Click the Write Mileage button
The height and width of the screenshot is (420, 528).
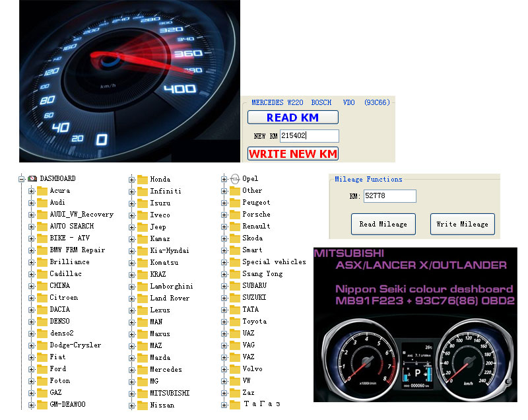pos(462,224)
